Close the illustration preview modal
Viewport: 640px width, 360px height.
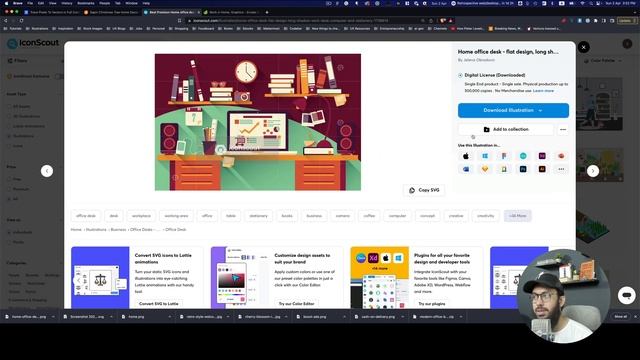pos(583,47)
